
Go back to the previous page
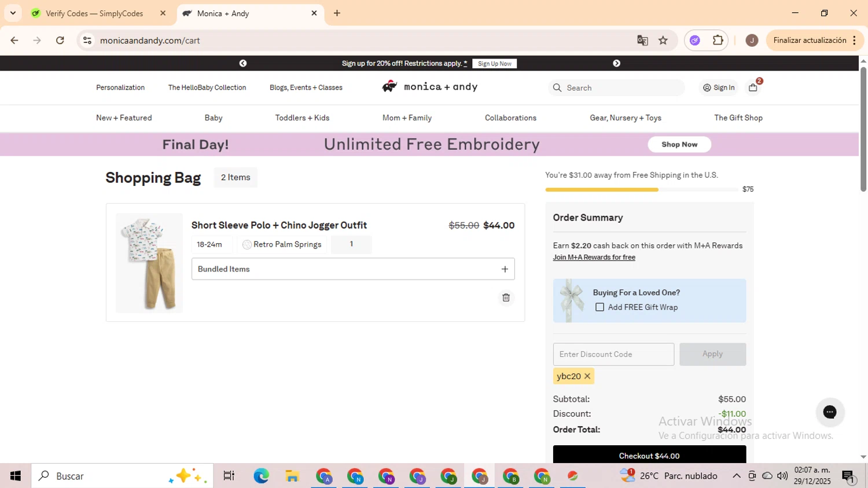click(x=14, y=41)
